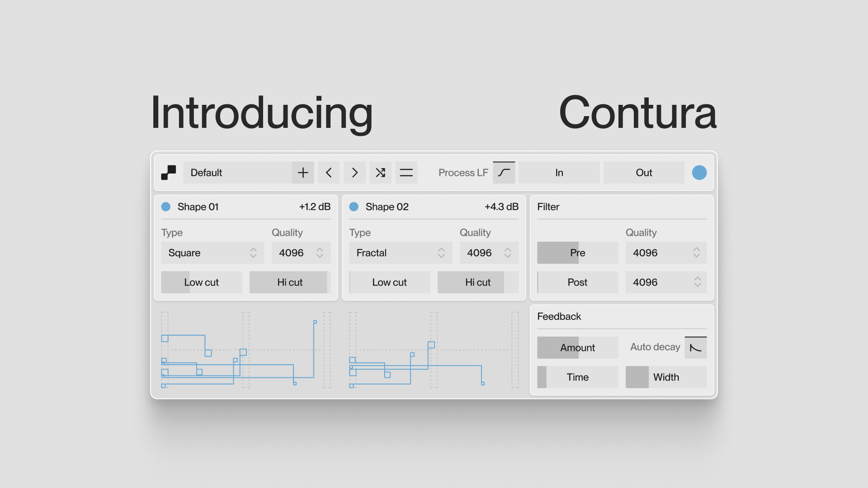Click the Filter Post slider
This screenshot has height=488, width=868.
coord(578,282)
